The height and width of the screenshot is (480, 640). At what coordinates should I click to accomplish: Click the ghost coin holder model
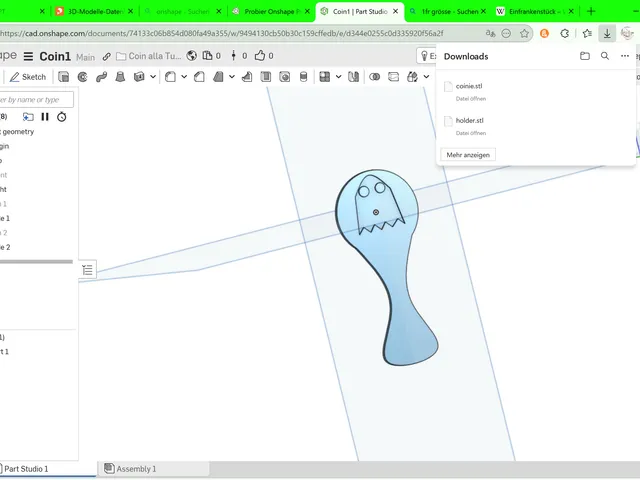click(388, 267)
